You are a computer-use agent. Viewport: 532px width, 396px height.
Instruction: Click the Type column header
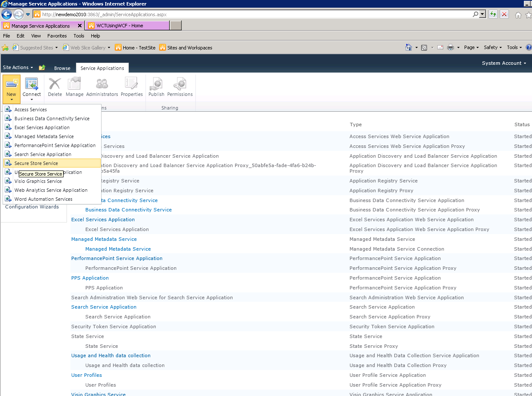pos(355,124)
